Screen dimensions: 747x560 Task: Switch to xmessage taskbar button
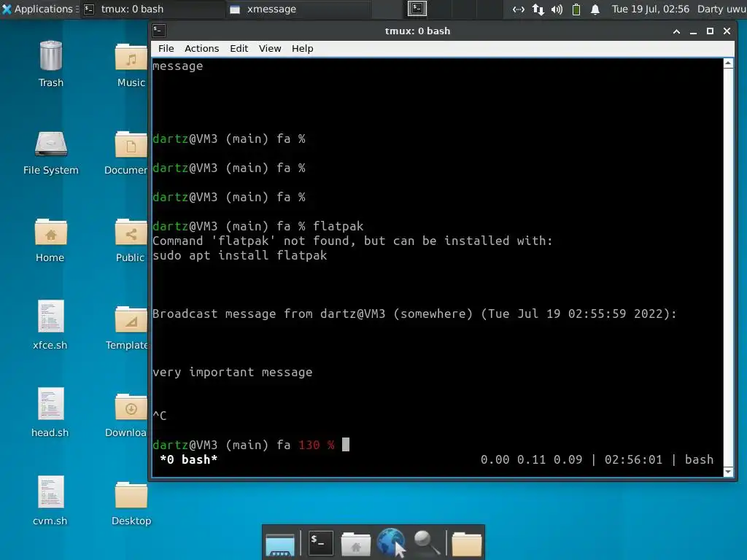298,9
